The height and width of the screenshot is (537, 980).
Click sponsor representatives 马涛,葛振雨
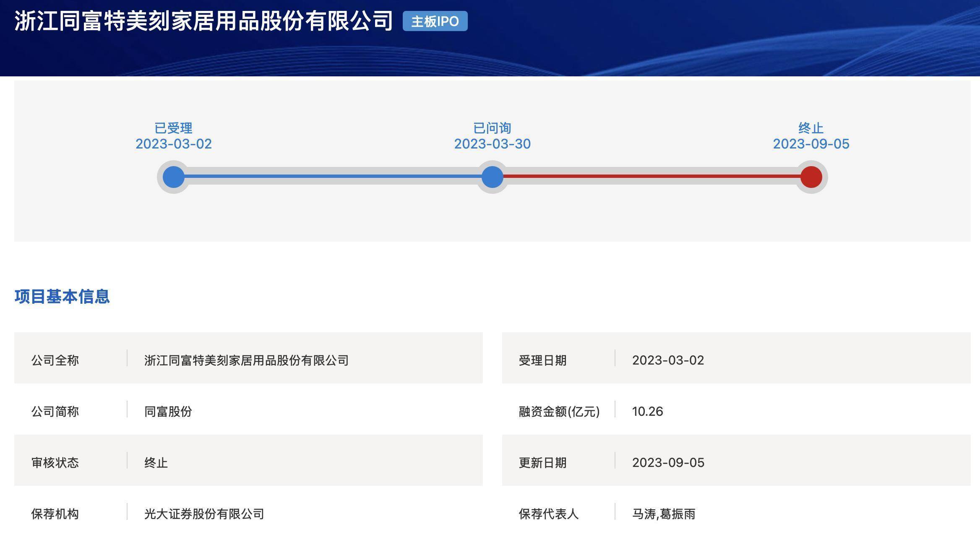click(x=663, y=514)
